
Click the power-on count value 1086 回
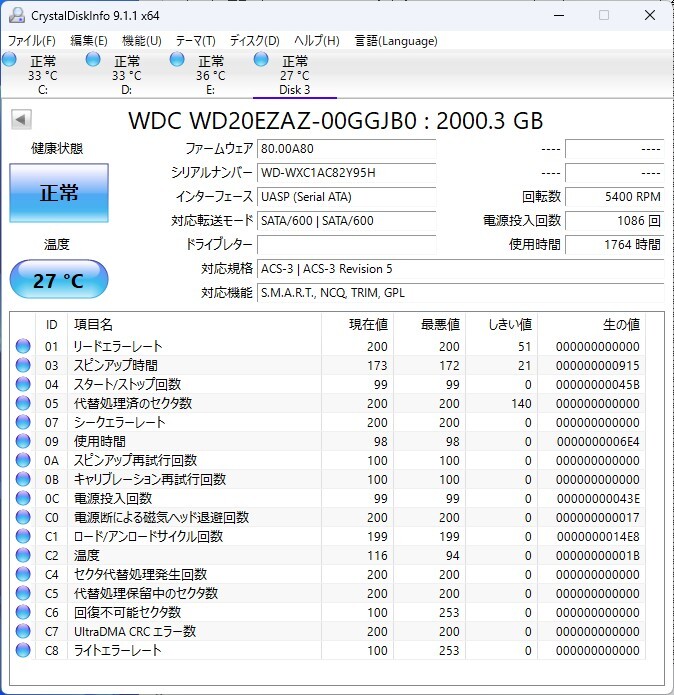tap(615, 220)
